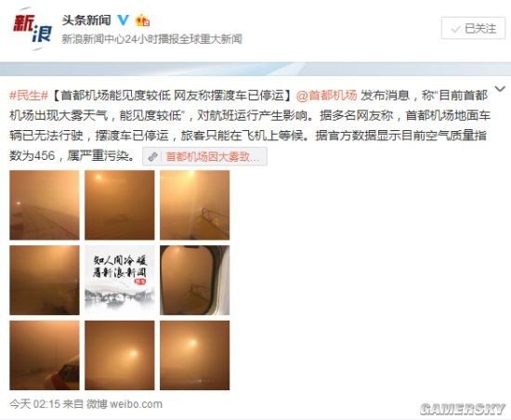Open second photo with glowing lamp

120,205
